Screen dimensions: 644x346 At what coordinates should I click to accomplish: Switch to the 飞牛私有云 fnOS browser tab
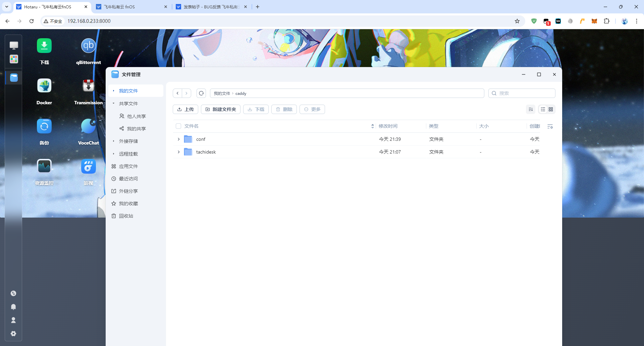click(x=131, y=7)
